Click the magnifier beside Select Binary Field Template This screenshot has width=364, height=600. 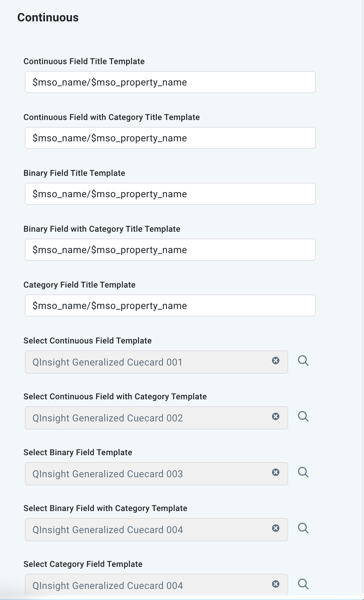pyautogui.click(x=303, y=472)
